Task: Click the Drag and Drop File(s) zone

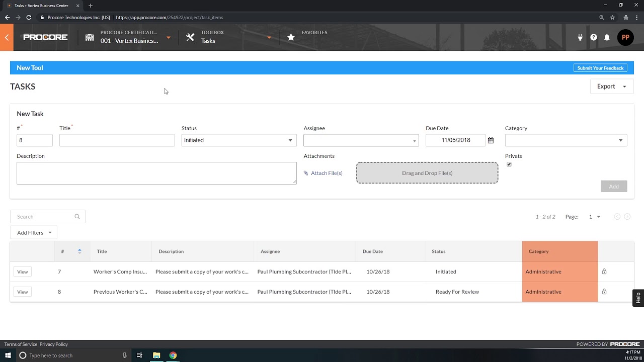Action: click(x=427, y=173)
